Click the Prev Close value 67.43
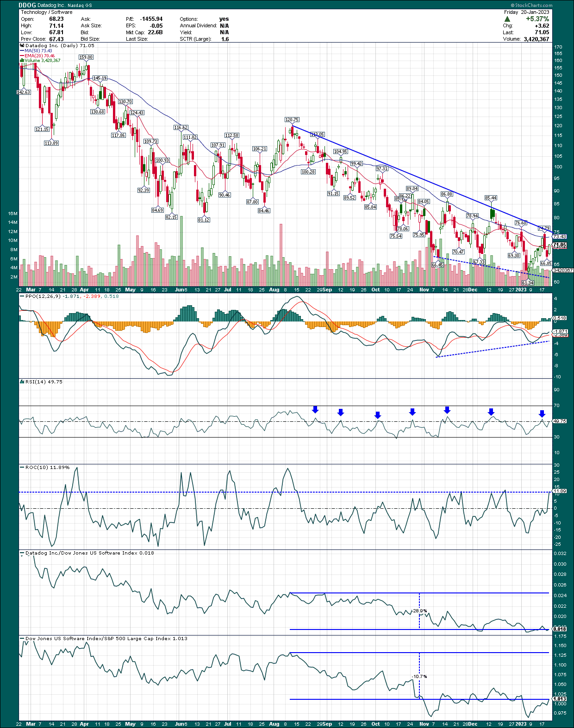This screenshot has height=728, width=574. point(56,39)
